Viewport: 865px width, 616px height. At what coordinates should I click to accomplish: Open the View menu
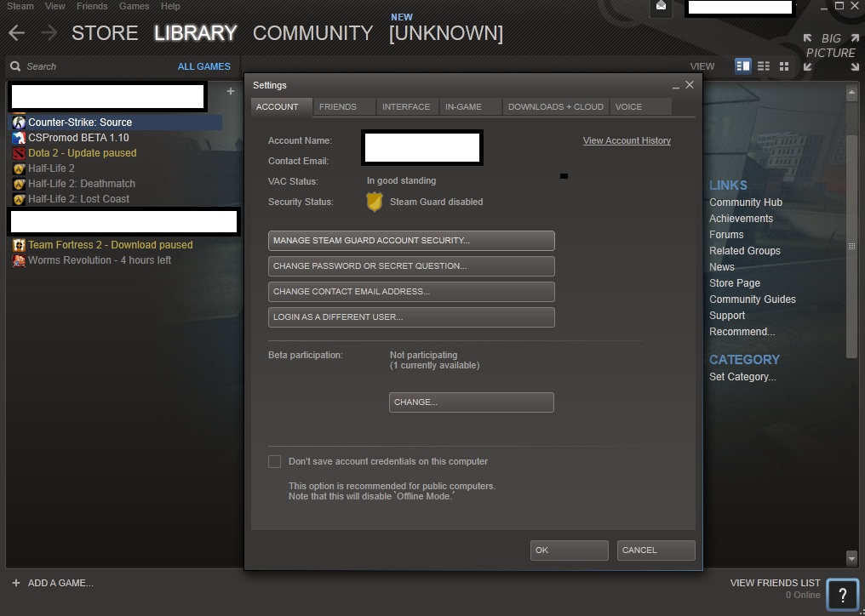point(55,6)
